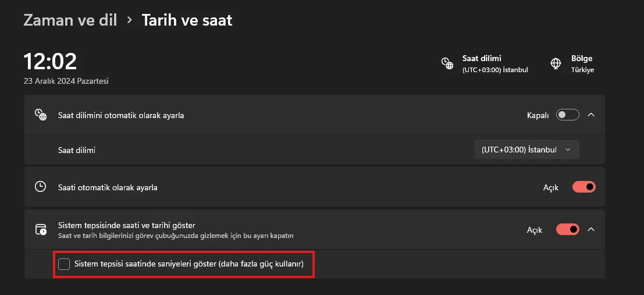
Task: Click the breadcrumb chevron after Zaman ve dil
Action: 130,20
